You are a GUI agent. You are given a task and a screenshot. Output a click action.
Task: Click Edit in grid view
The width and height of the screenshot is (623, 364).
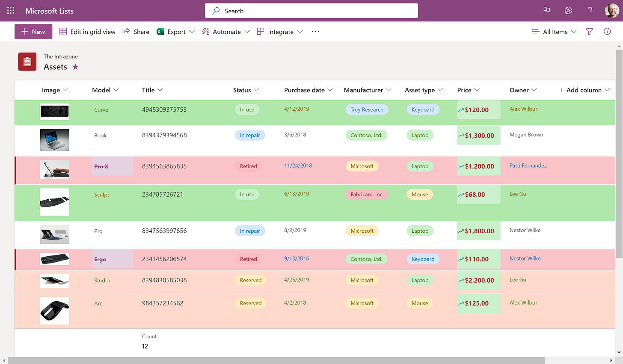[x=87, y=32]
